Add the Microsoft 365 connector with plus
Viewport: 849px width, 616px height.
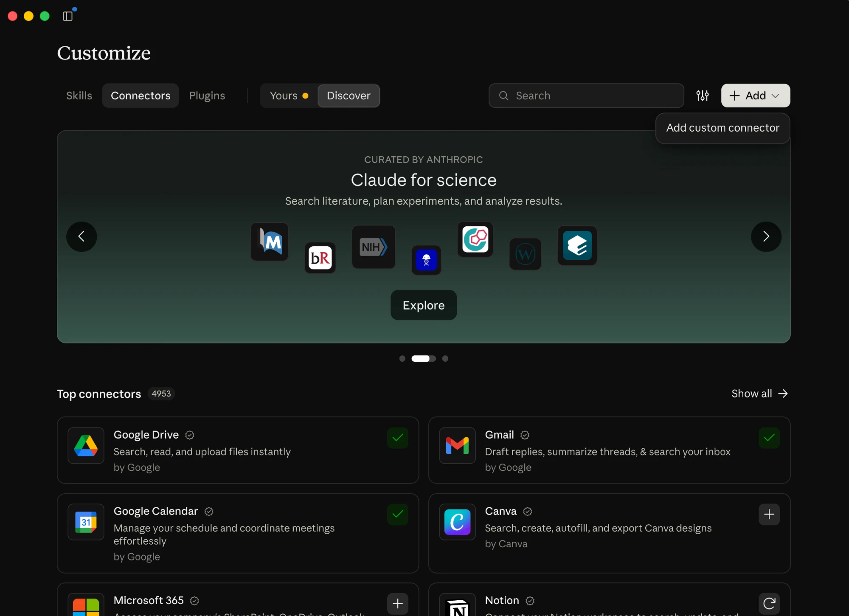[398, 604]
